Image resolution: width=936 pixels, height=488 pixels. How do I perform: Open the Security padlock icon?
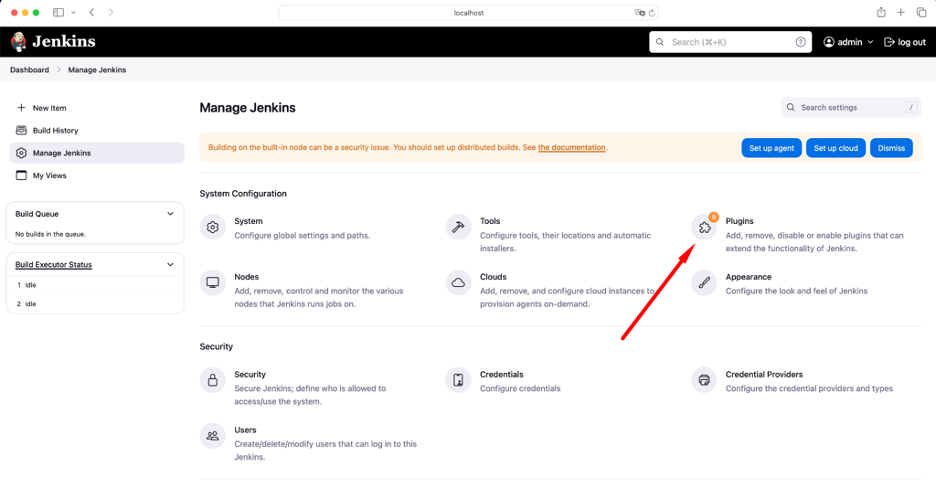pos(213,380)
